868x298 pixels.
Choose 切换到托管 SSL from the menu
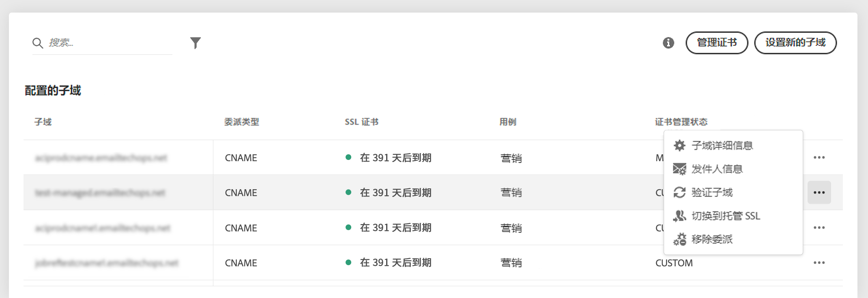click(725, 216)
